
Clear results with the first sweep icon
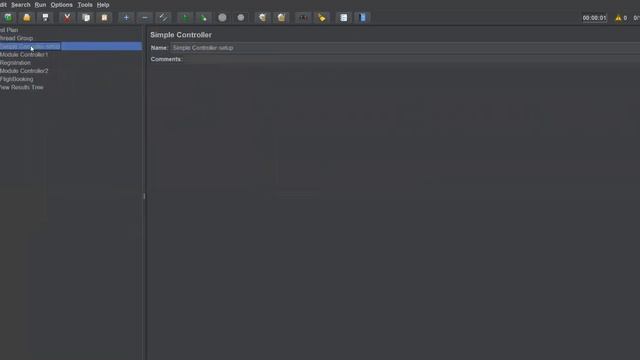tap(262, 18)
